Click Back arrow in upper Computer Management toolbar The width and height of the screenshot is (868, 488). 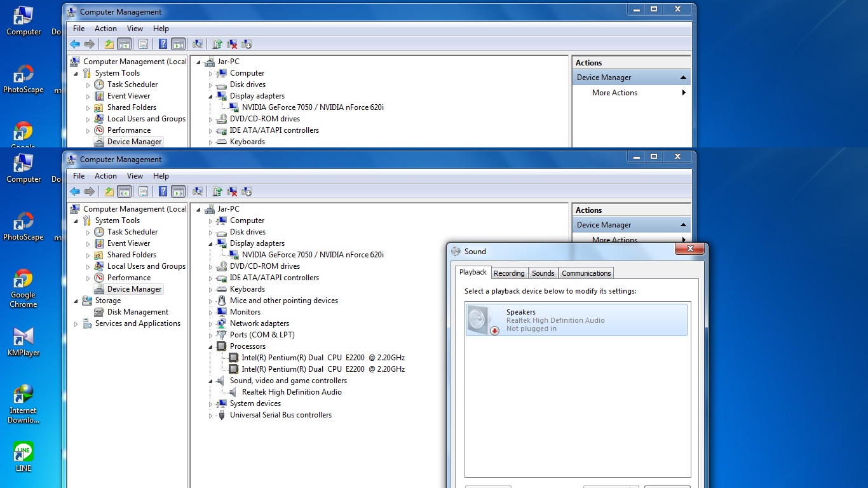click(x=75, y=44)
